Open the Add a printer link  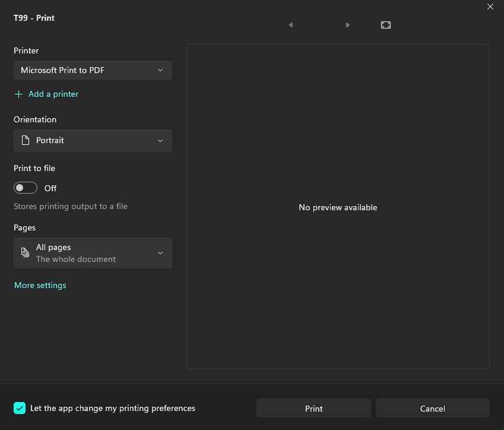coord(53,94)
